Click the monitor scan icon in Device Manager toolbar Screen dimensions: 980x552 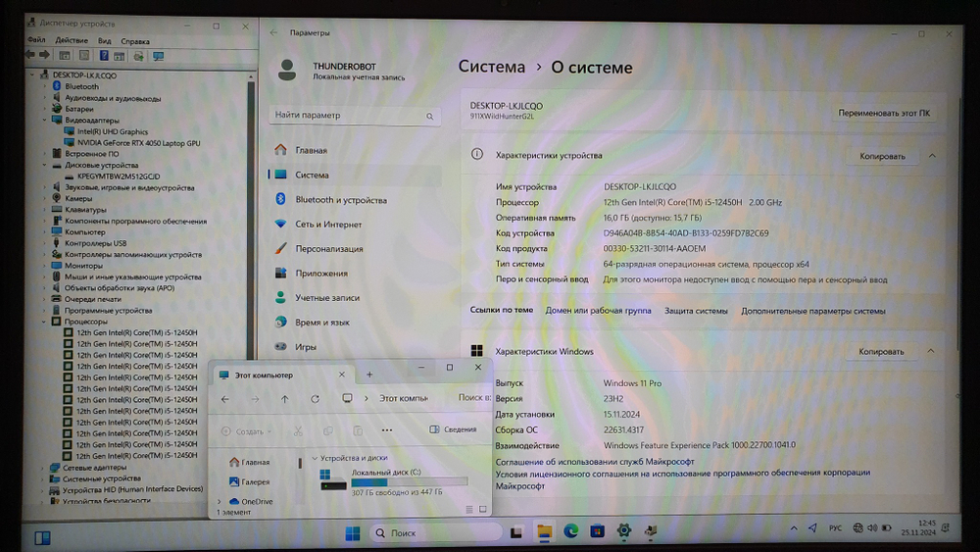[158, 56]
